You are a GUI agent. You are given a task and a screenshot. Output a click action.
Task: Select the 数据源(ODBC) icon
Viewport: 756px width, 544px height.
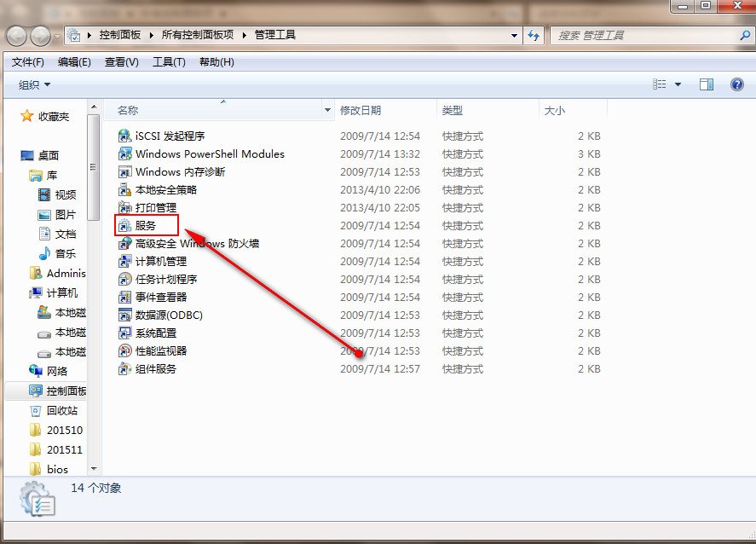tap(125, 315)
